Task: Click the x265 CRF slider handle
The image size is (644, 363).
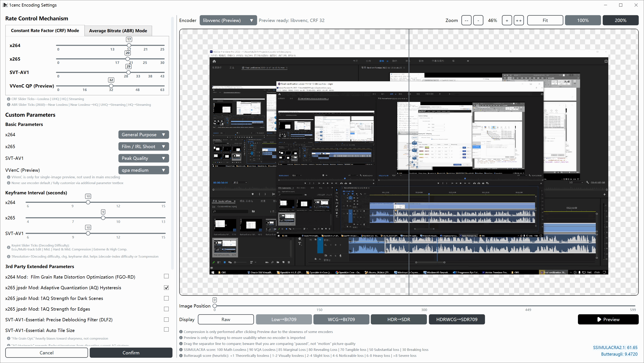Action: (127, 59)
